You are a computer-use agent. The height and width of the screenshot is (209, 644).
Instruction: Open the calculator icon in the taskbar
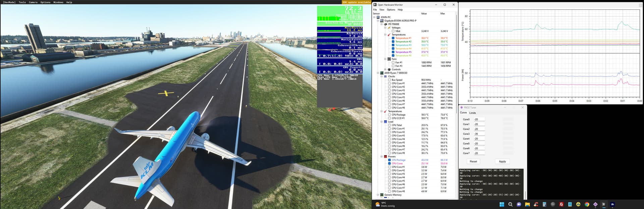point(544,204)
